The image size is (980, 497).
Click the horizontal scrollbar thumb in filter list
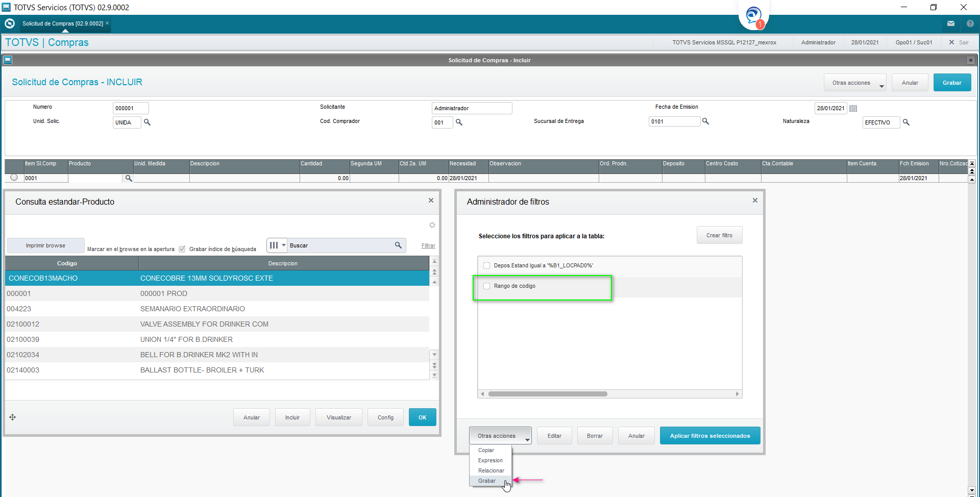coord(548,394)
